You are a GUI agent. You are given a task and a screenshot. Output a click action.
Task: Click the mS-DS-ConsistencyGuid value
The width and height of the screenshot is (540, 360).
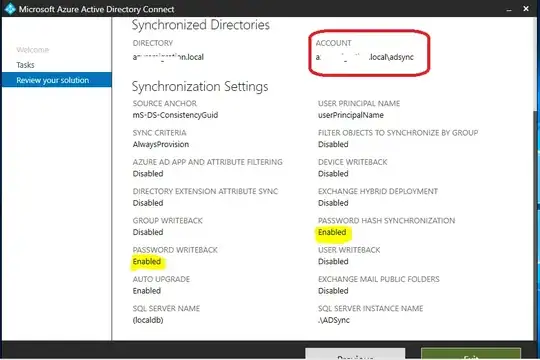pyautogui.click(x=175, y=115)
